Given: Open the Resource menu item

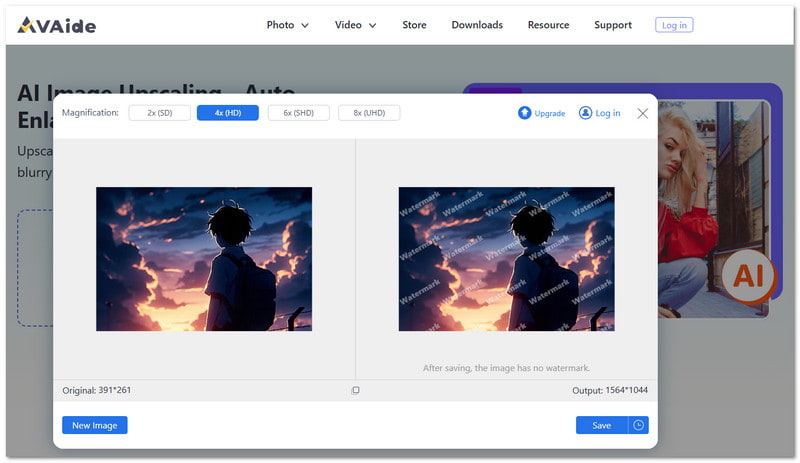Looking at the screenshot, I should click(x=548, y=25).
